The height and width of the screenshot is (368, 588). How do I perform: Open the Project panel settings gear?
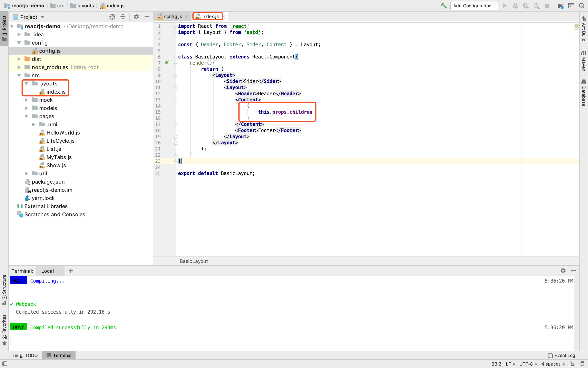click(x=136, y=17)
